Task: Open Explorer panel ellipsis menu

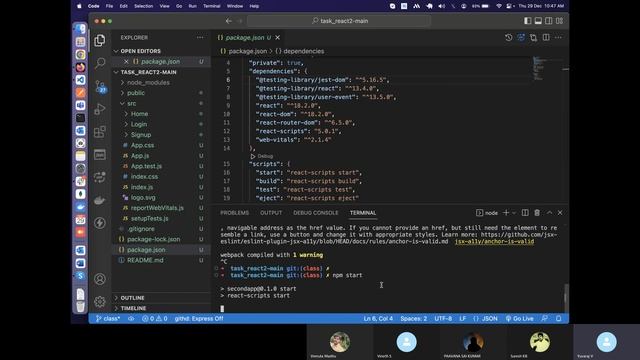Action: [x=200, y=38]
